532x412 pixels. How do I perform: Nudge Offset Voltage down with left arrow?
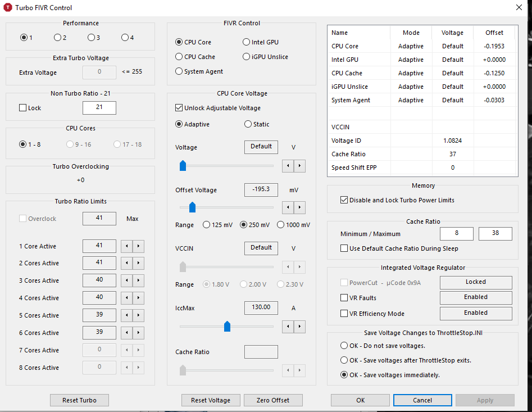point(288,207)
